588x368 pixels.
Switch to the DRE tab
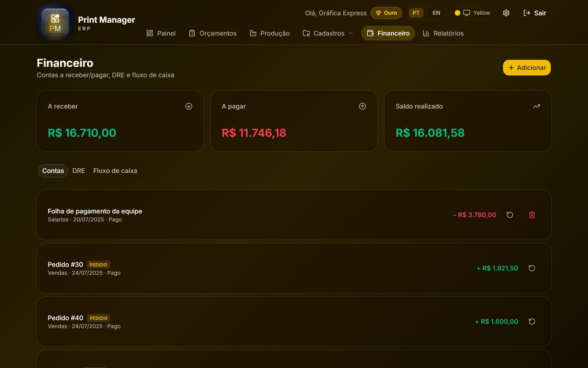(x=78, y=171)
